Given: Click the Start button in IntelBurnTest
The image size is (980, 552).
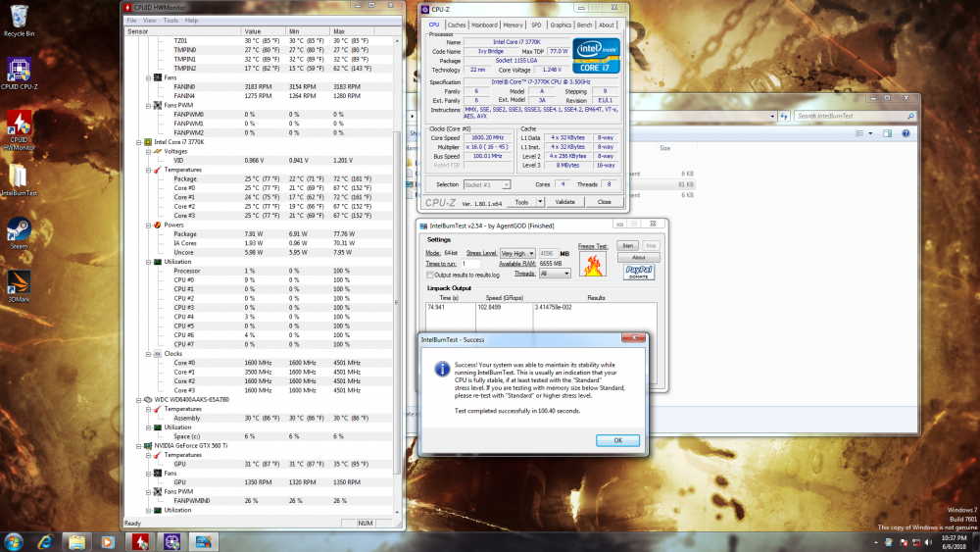Looking at the screenshot, I should [x=627, y=246].
